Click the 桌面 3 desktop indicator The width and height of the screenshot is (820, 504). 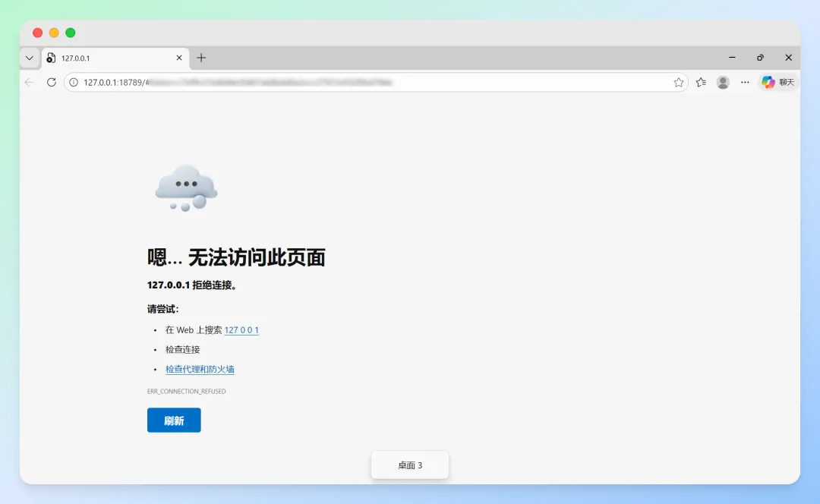410,465
